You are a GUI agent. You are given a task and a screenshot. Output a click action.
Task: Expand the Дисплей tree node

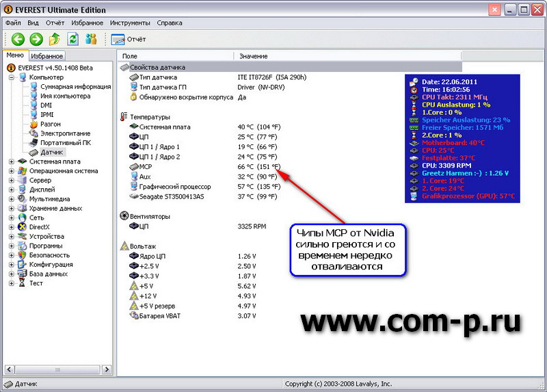click(x=12, y=190)
